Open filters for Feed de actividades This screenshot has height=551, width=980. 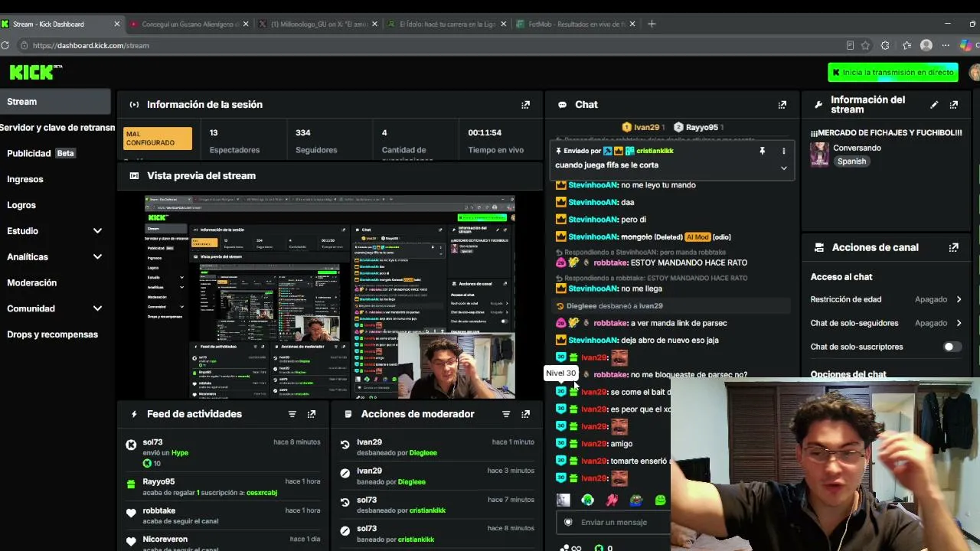[x=292, y=414]
